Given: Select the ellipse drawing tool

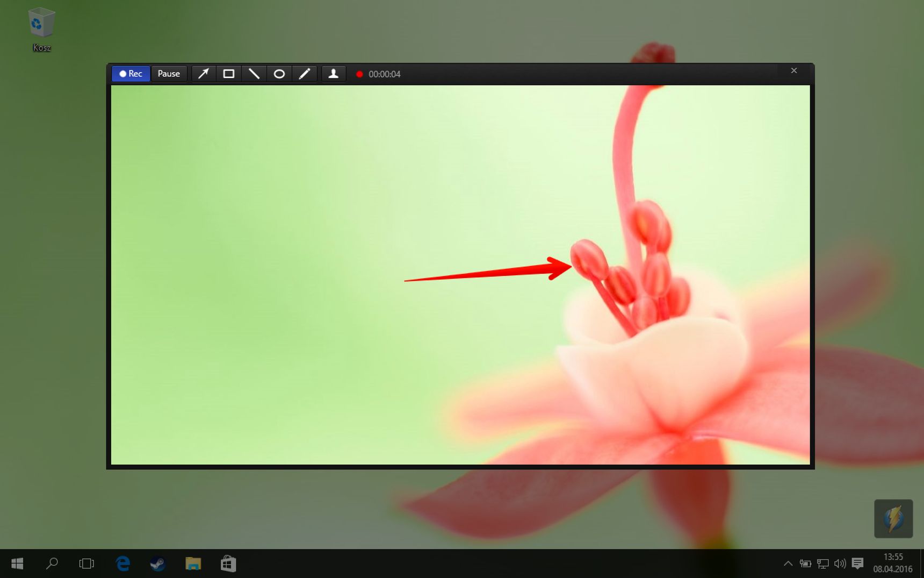Looking at the screenshot, I should 279,74.
